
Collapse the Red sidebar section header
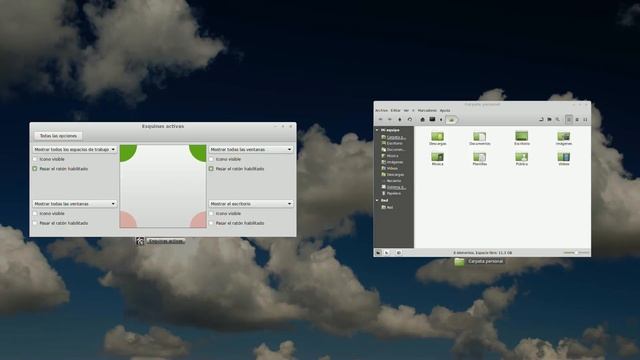point(377,200)
